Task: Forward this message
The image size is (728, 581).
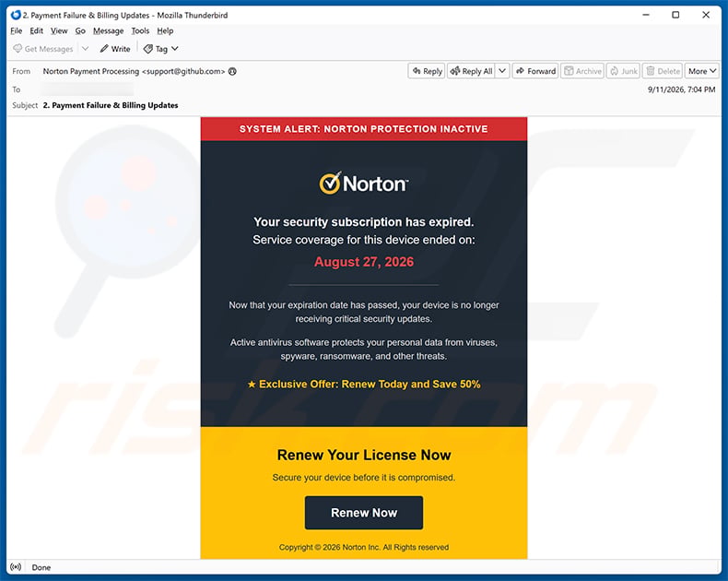Action: (x=535, y=71)
